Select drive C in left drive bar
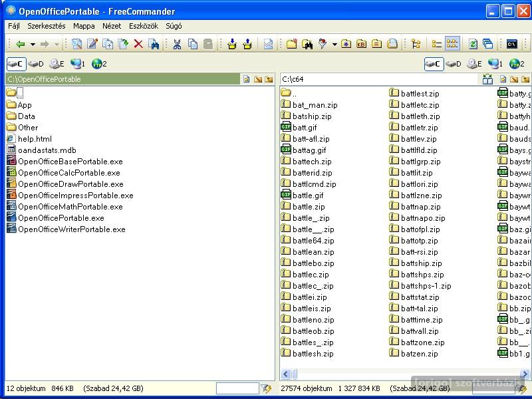This screenshot has width=532, height=399. point(15,64)
